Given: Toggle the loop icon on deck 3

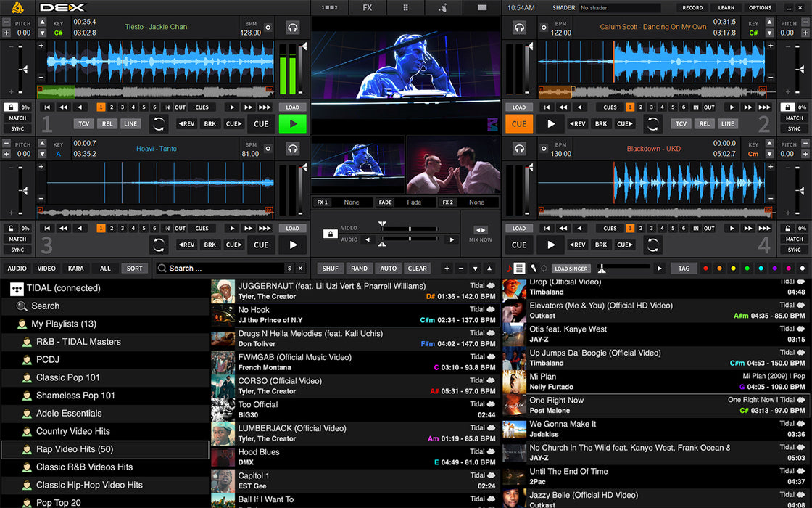Looking at the screenshot, I should pyautogui.click(x=158, y=245).
